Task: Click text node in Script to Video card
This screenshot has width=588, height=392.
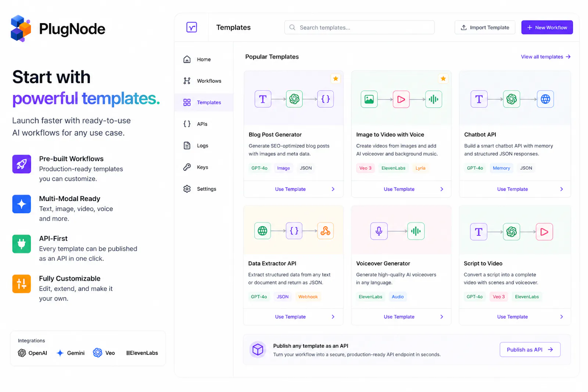Action: pos(478,232)
